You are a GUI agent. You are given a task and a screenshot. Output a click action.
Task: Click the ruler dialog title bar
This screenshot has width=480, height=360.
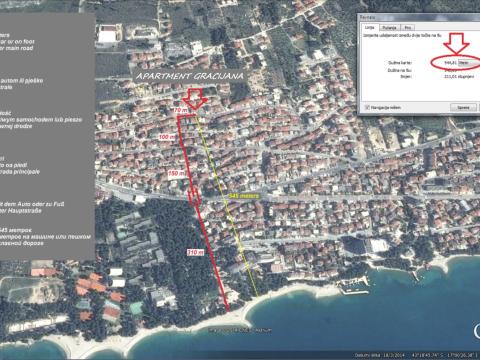point(419,17)
